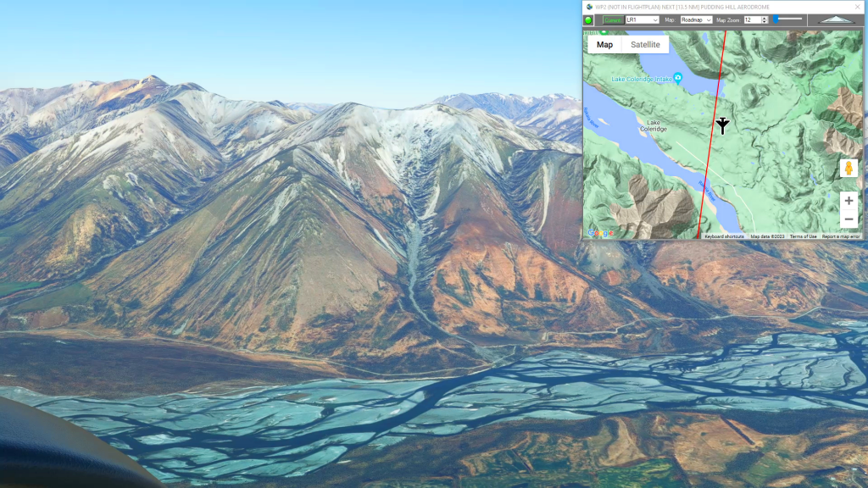
Task: Toggle the Current button
Action: click(x=613, y=19)
